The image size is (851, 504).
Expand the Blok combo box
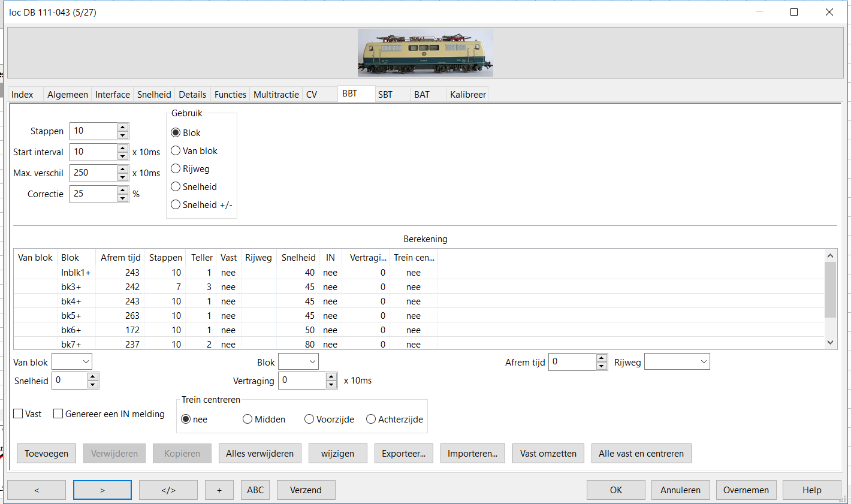pyautogui.click(x=298, y=361)
